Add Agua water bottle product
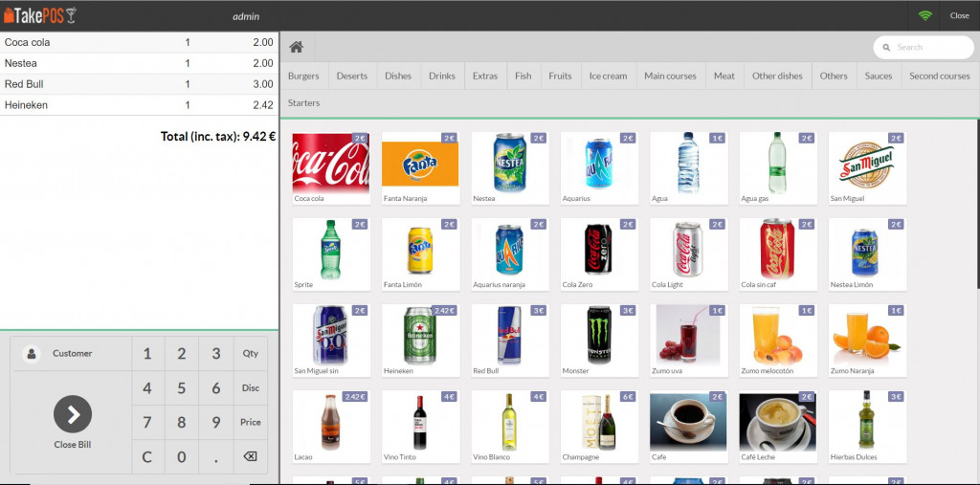Screen dimensions: 980x485 click(x=689, y=167)
